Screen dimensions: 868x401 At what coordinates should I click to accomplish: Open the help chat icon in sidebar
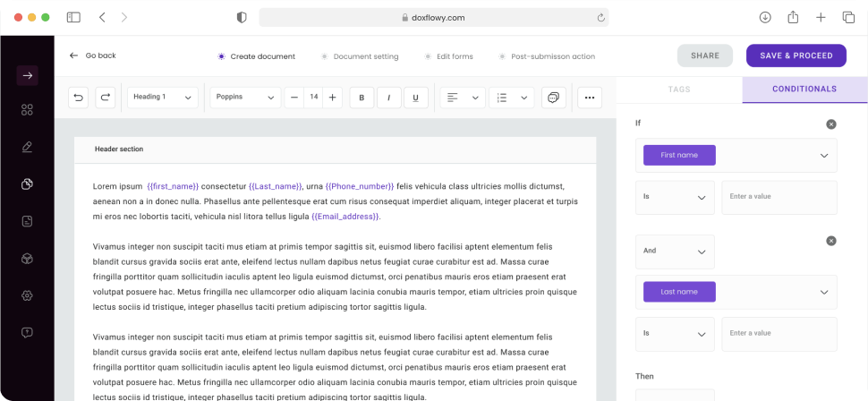[27, 332]
